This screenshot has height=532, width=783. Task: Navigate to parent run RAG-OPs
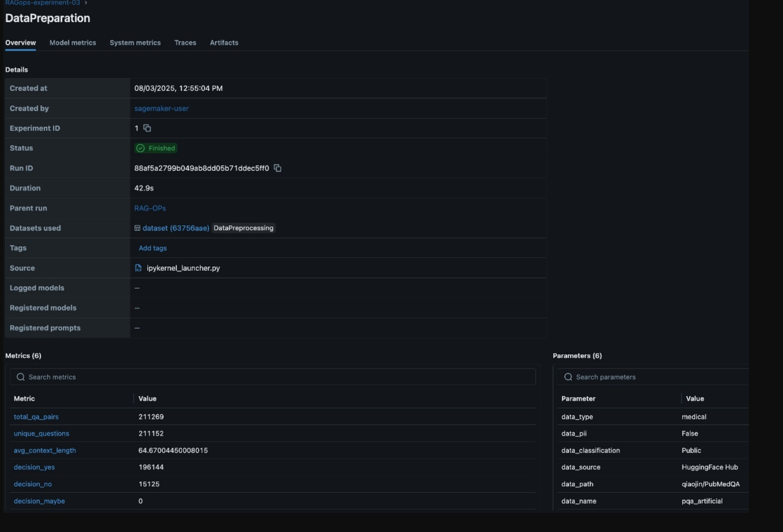coord(150,208)
